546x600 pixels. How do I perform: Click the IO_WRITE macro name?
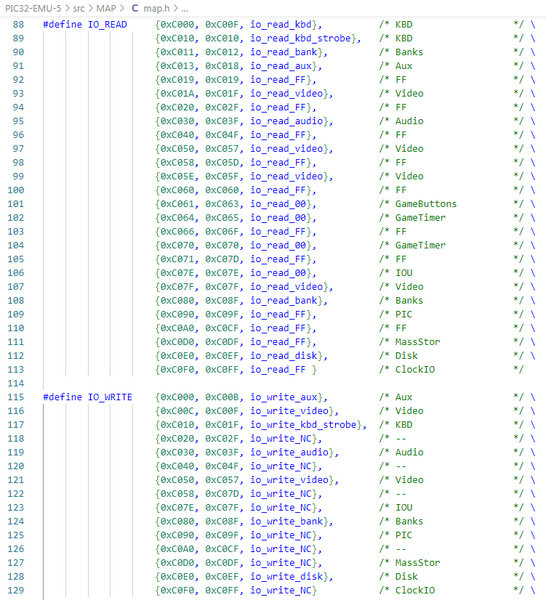pyautogui.click(x=110, y=397)
